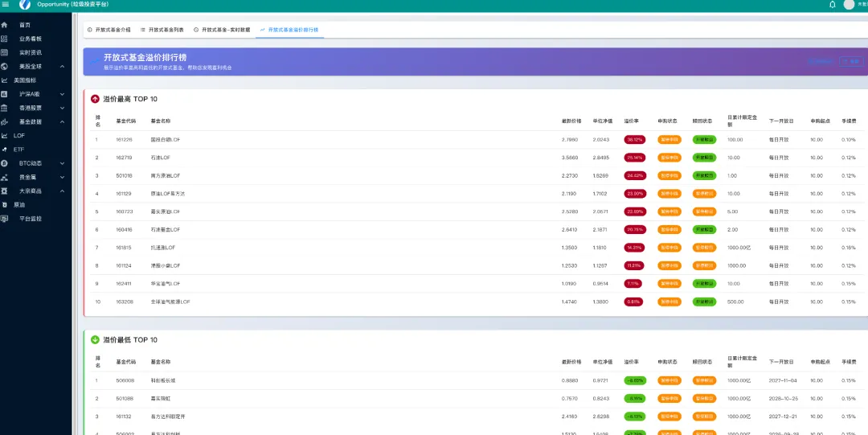The image size is (868, 435).
Task: Open the hamburger menu in top bar
Action: pyautogui.click(x=6, y=5)
